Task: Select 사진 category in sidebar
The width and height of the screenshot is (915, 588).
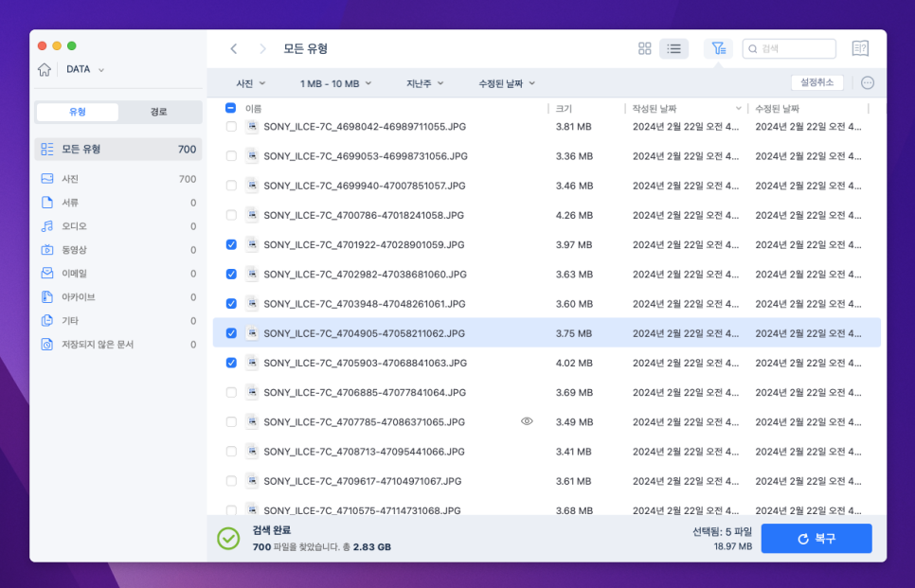Action: [118, 179]
